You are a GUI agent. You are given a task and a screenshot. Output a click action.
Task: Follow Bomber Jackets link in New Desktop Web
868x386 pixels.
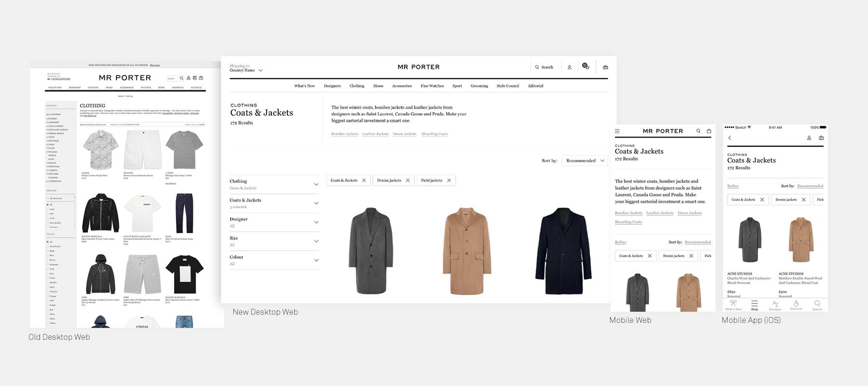[345, 134]
